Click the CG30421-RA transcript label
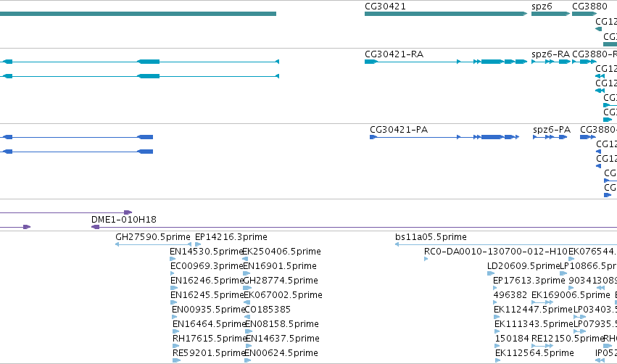The width and height of the screenshot is (617, 364). [x=394, y=54]
